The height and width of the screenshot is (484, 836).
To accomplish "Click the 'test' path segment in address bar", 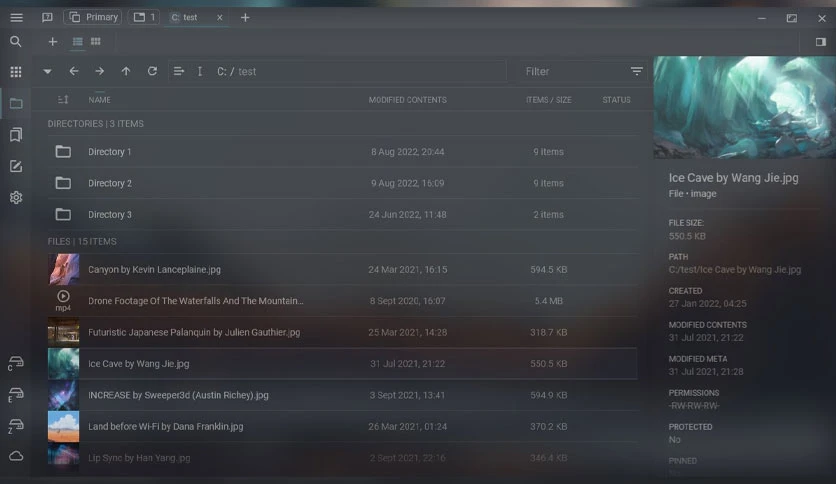I will [x=247, y=71].
